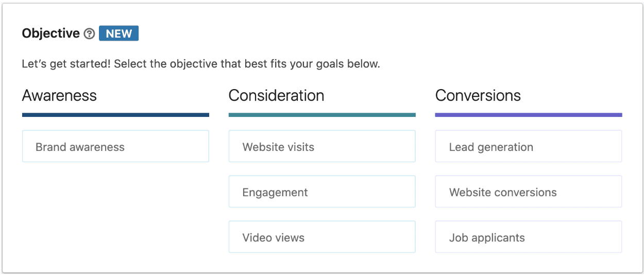Image resolution: width=644 pixels, height=275 pixels.
Task: Click the teal bar under Consideration
Action: (x=322, y=115)
